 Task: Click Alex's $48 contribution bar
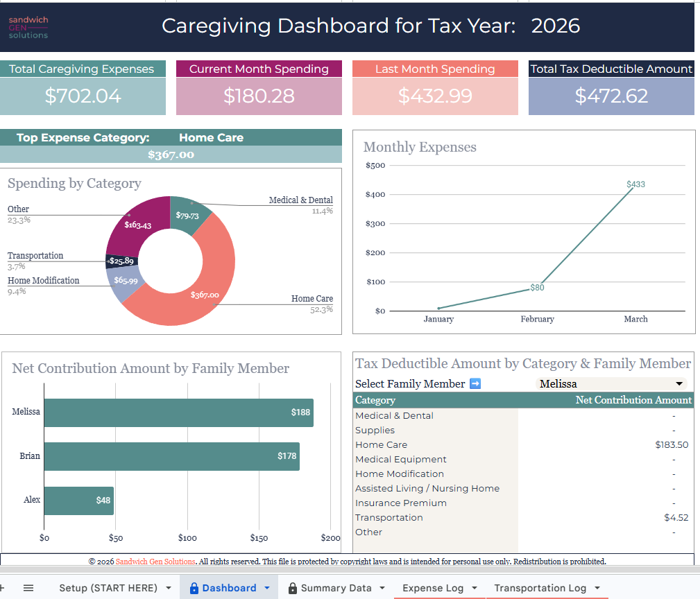click(79, 501)
